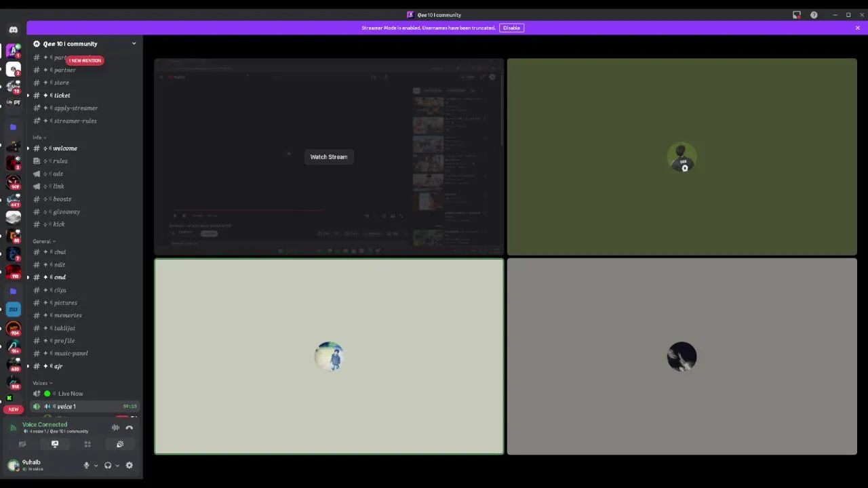Open server icon with 447 badge

tap(13, 200)
